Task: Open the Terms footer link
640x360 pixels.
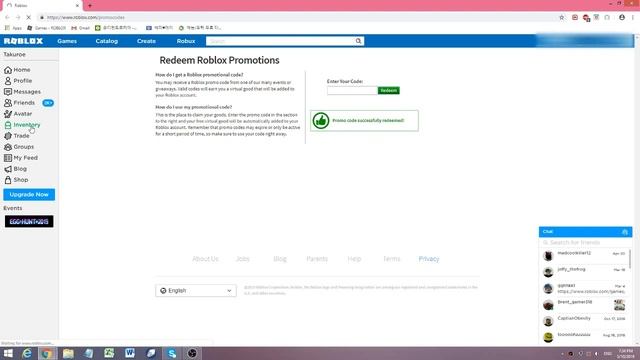Action: tap(391, 259)
